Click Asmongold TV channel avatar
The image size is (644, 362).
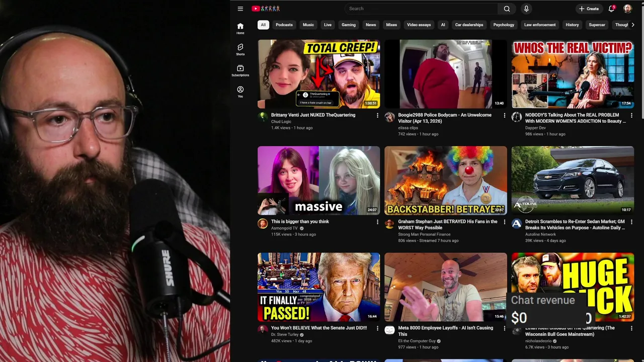coord(263,224)
